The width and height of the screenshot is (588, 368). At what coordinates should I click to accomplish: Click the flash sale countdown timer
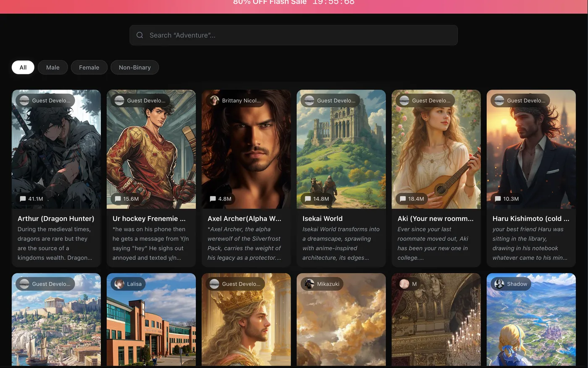pos(333,2)
